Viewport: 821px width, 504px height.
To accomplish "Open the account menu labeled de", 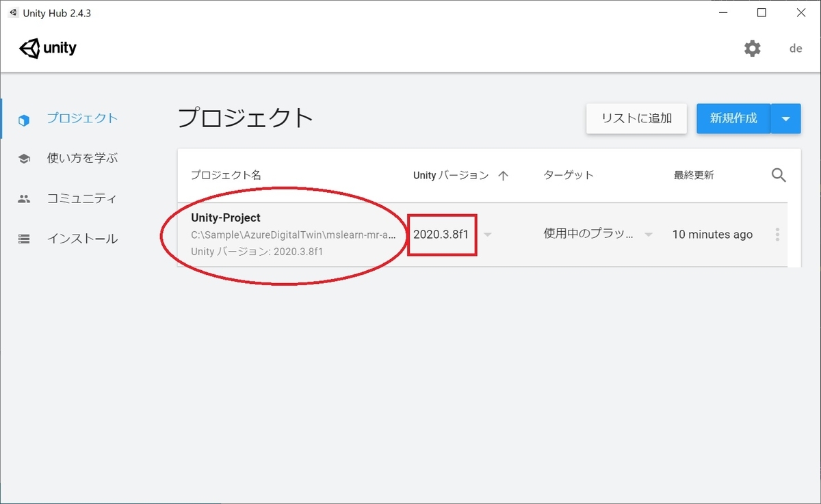I will tap(796, 49).
